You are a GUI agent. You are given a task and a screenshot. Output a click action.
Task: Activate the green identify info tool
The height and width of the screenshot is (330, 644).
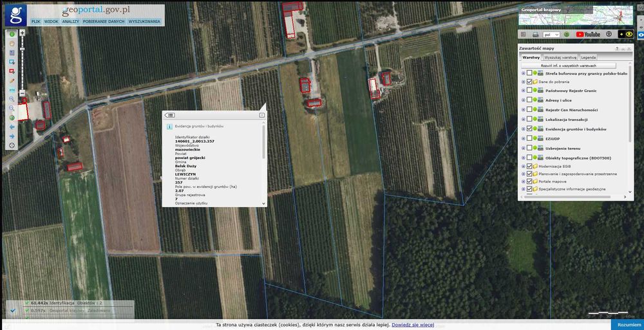click(12, 35)
